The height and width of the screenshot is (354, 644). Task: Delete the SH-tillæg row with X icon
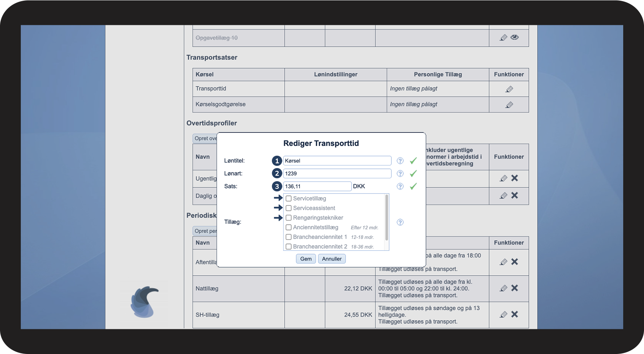click(515, 314)
